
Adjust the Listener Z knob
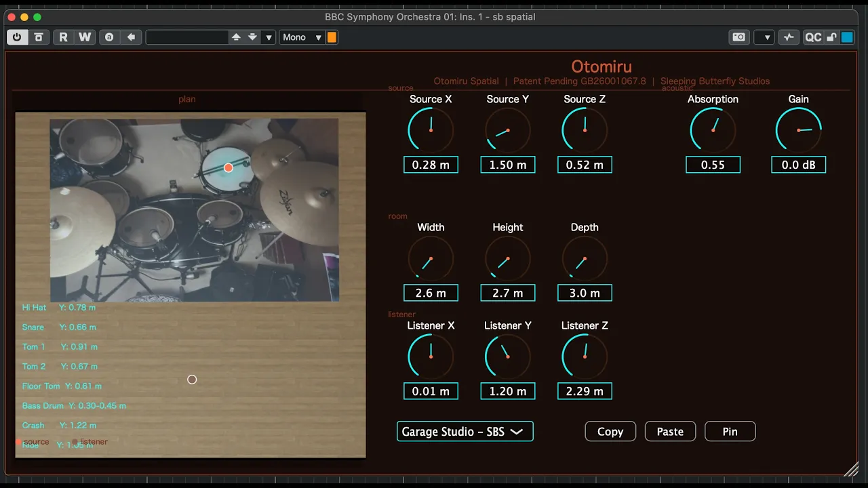(x=585, y=357)
